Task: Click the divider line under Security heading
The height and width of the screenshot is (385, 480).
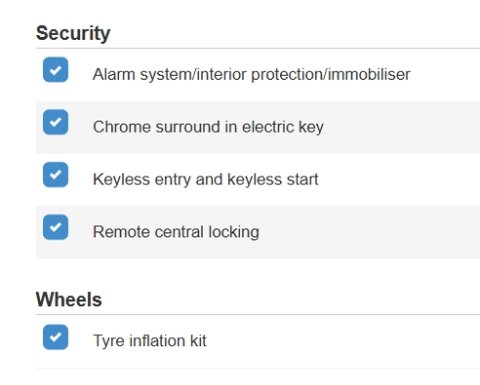Action: [x=258, y=48]
